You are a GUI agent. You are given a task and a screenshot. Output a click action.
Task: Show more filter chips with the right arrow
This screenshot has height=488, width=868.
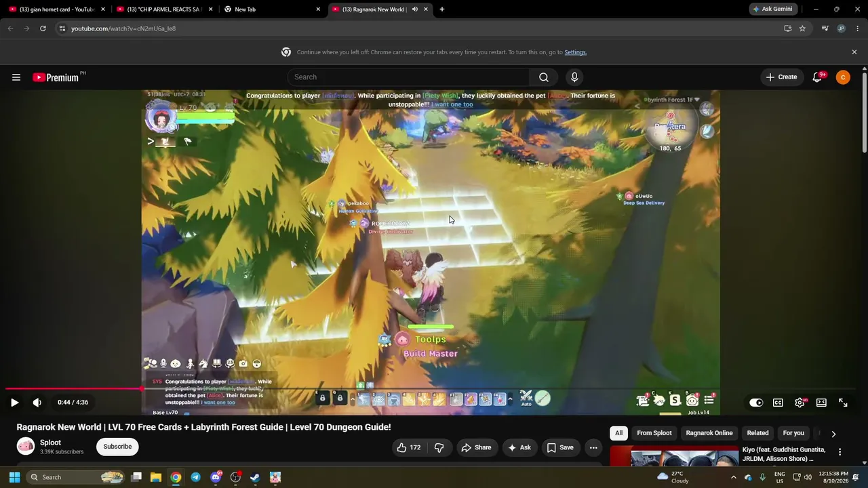[x=833, y=434]
